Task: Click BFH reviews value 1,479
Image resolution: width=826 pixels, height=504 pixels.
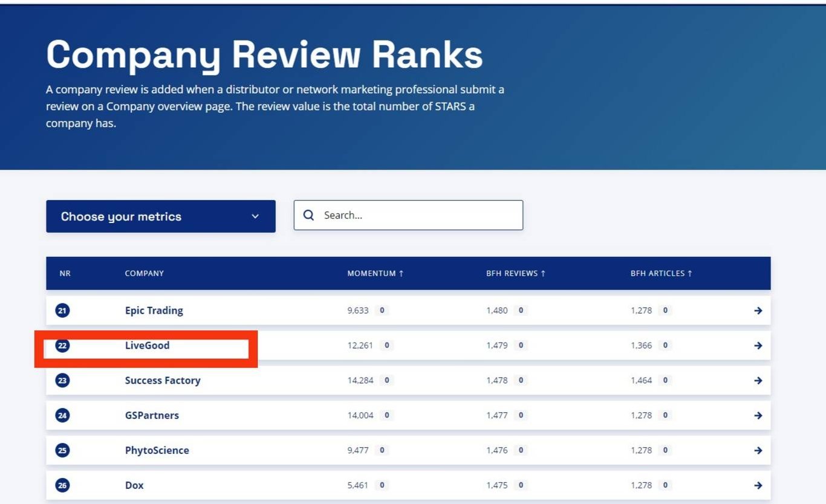Action: [x=497, y=346]
